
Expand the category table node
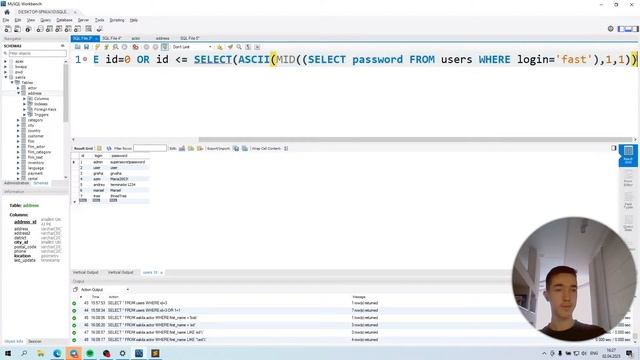18,120
